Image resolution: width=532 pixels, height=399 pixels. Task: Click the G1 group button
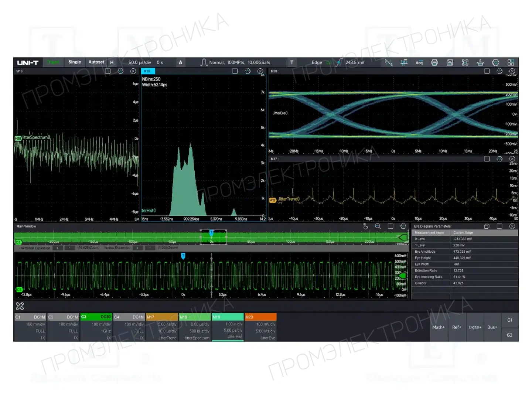point(510,320)
